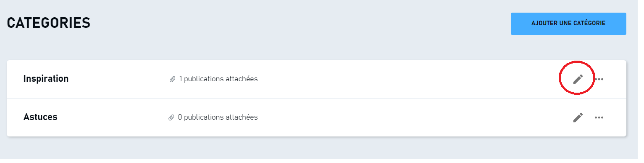The image size is (644, 163).
Task: Select the Astuces category name
Action: pyautogui.click(x=40, y=117)
